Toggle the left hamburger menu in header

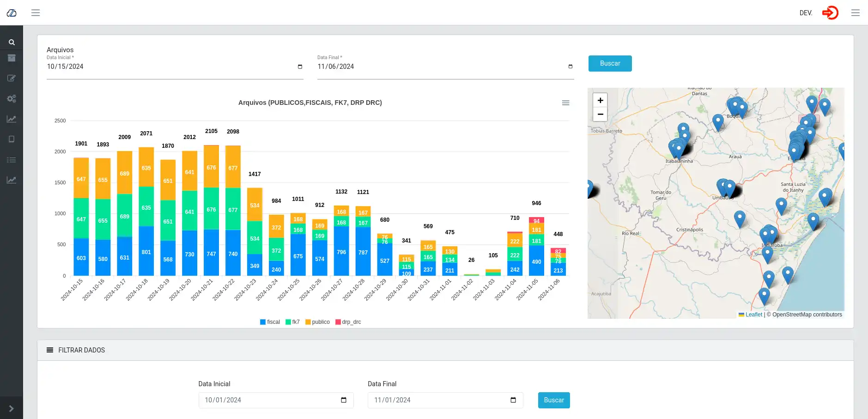36,12
